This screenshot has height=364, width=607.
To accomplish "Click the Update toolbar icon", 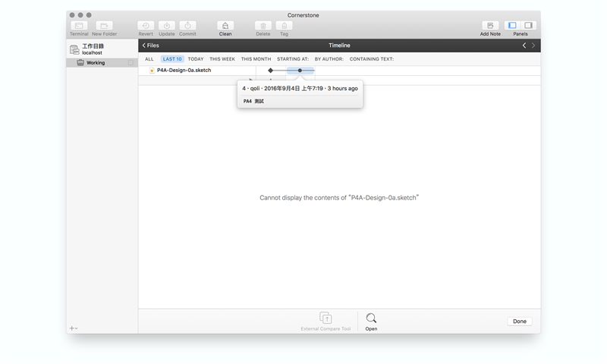I will [167, 26].
